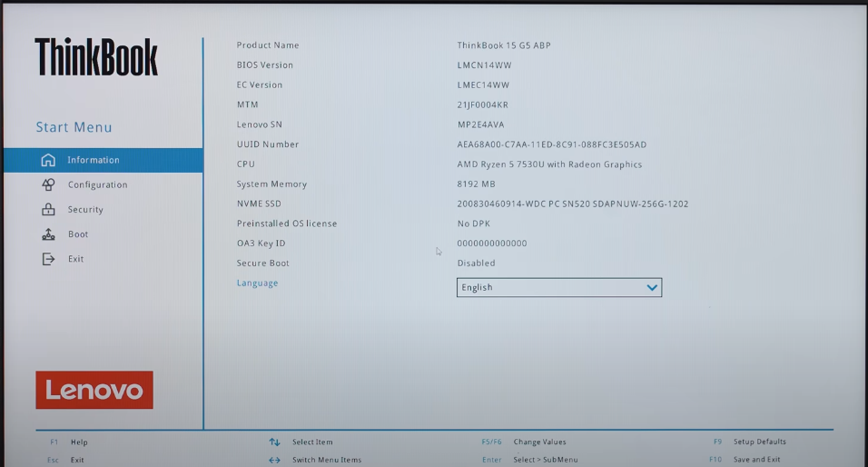Viewport: 868px width, 467px height.
Task: Switch to the Boot menu
Action: (x=104, y=234)
